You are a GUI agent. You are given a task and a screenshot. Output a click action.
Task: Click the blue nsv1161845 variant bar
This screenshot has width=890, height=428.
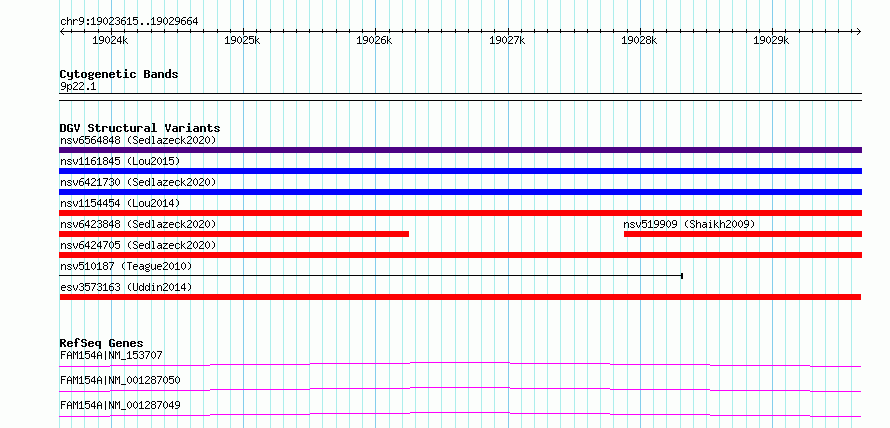(x=460, y=171)
